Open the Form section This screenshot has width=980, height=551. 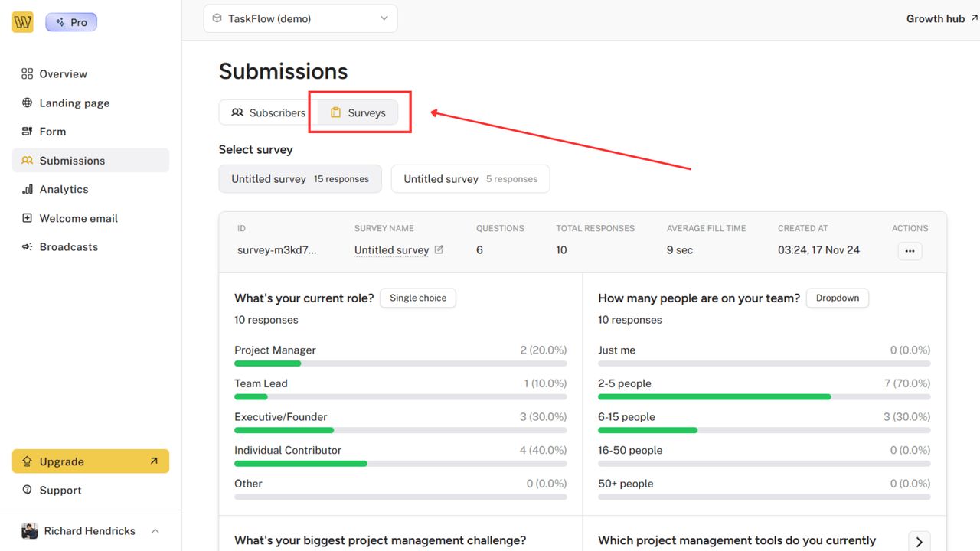coord(52,132)
